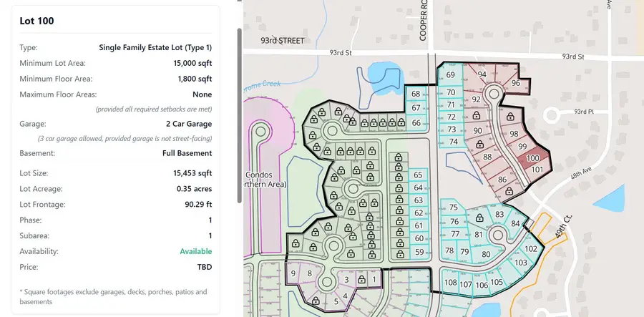Select lot 101 below lot 100

click(537, 170)
